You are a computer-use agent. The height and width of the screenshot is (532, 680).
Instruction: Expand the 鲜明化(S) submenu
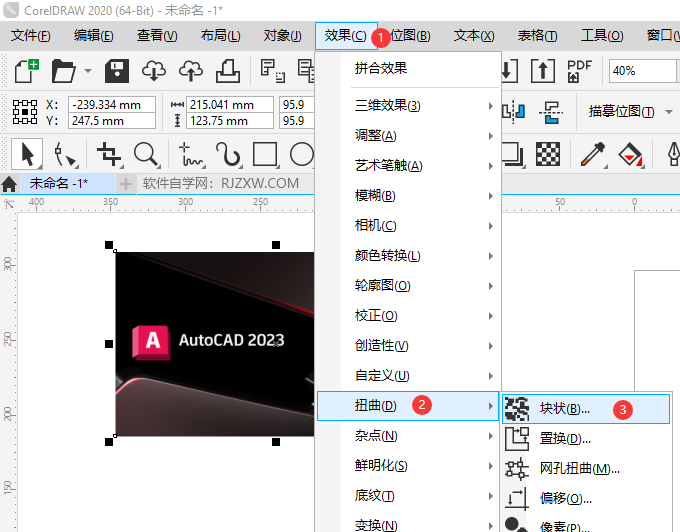point(408,466)
